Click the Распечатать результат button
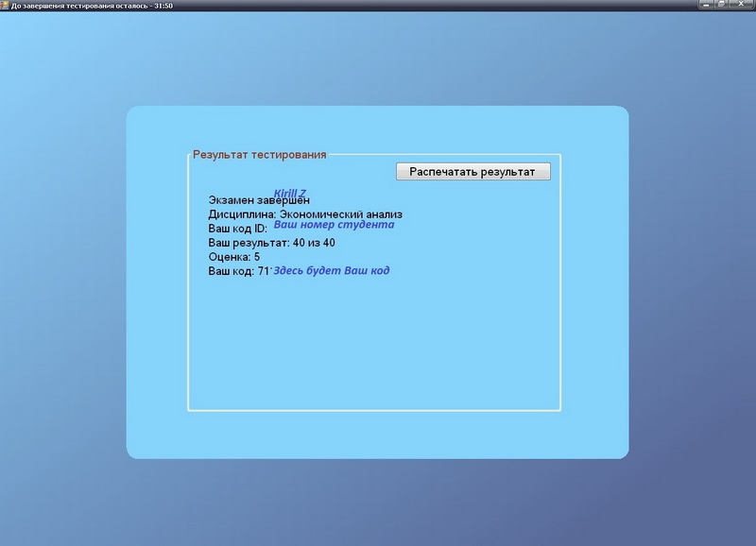This screenshot has height=546, width=756. point(472,172)
